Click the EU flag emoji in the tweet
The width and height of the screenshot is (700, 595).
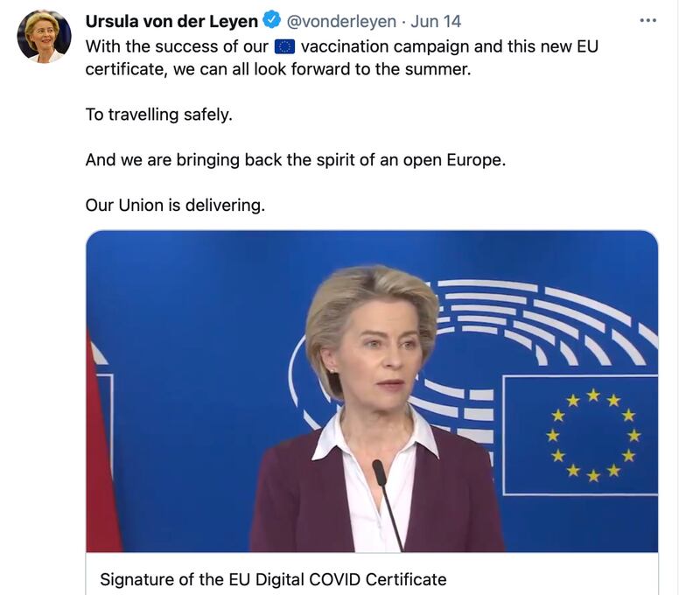[x=284, y=46]
